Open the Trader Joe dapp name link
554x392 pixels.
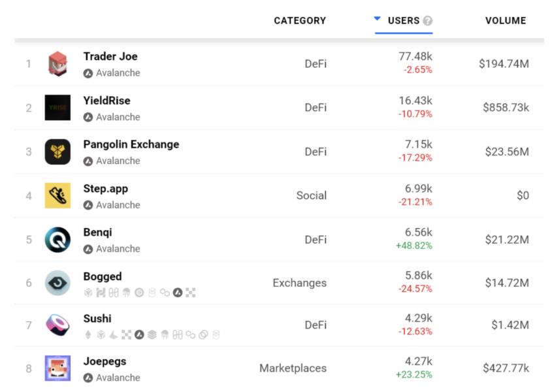(x=110, y=57)
